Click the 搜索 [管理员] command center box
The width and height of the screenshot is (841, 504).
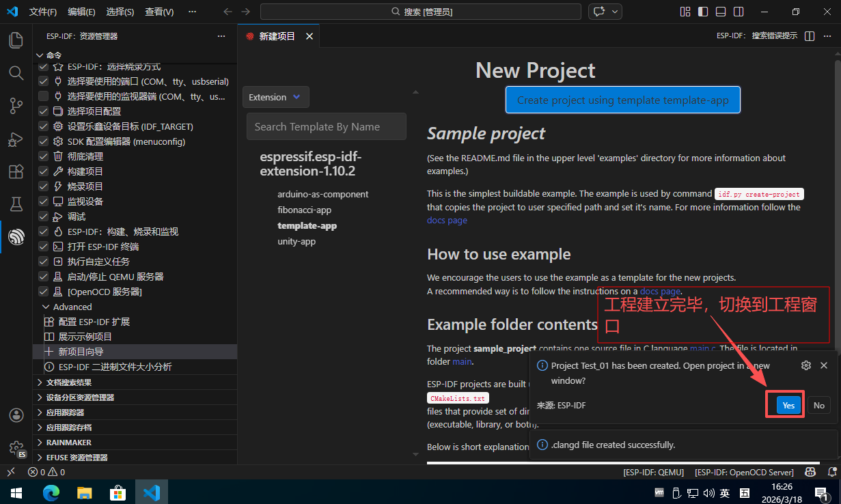[421, 12]
